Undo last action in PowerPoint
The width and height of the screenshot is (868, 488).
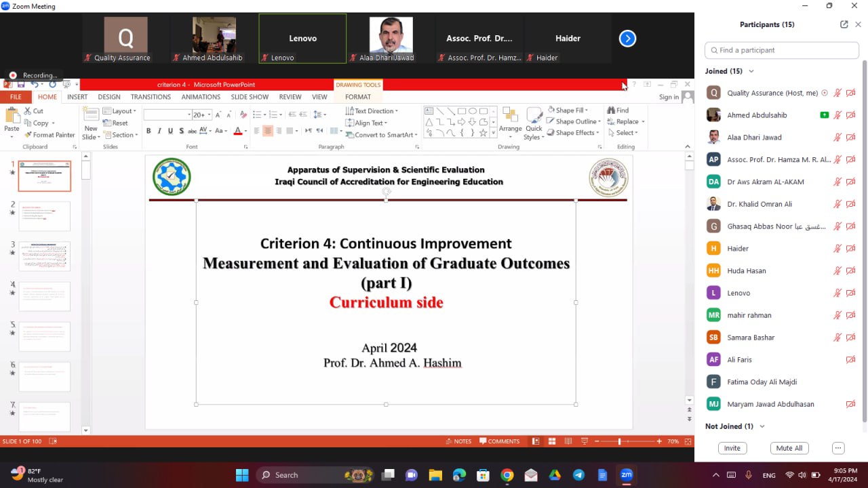pos(35,85)
